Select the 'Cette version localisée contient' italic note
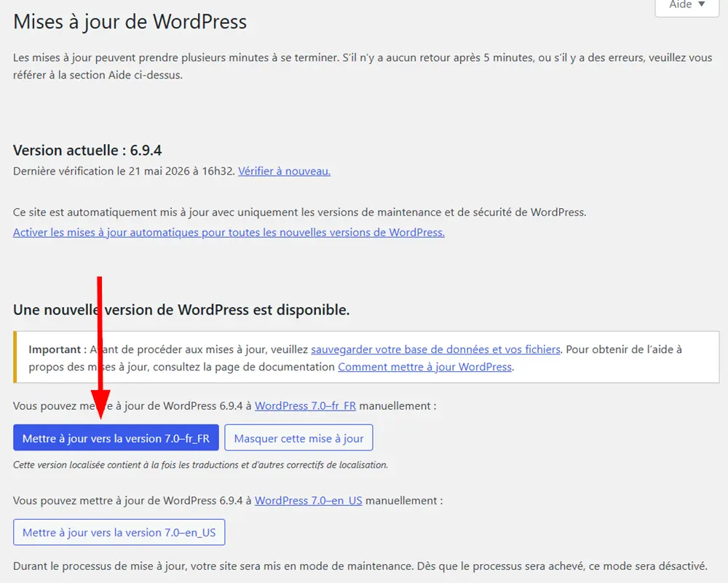Screen dimensions: 728x583 pyautogui.click(x=200, y=465)
